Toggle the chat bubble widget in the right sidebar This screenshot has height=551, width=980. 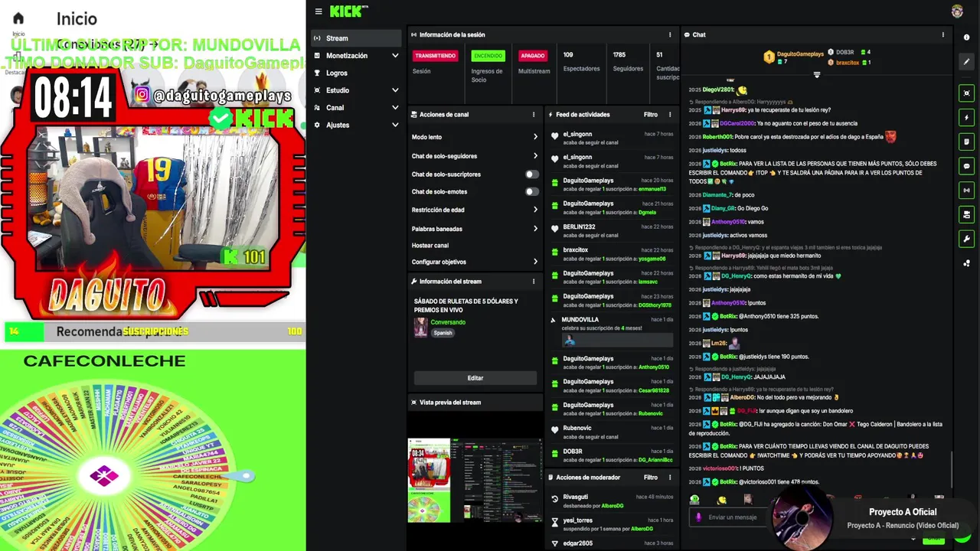click(966, 166)
